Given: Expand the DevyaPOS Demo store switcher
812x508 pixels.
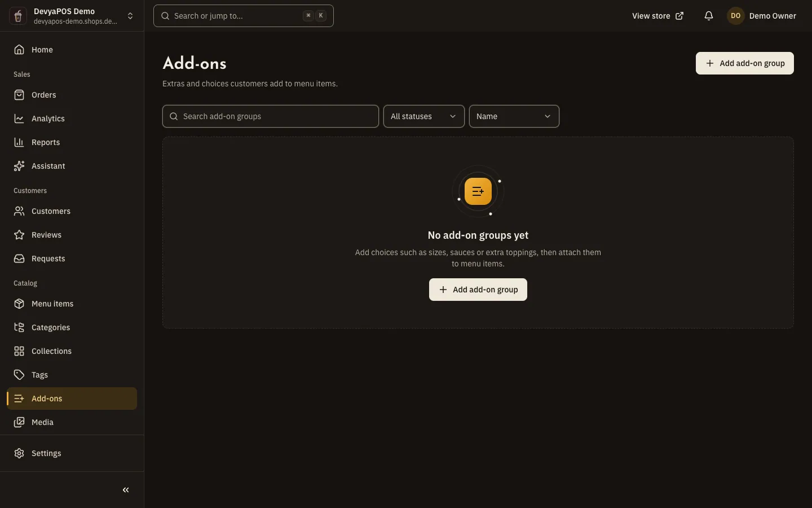Looking at the screenshot, I should 72,16.
